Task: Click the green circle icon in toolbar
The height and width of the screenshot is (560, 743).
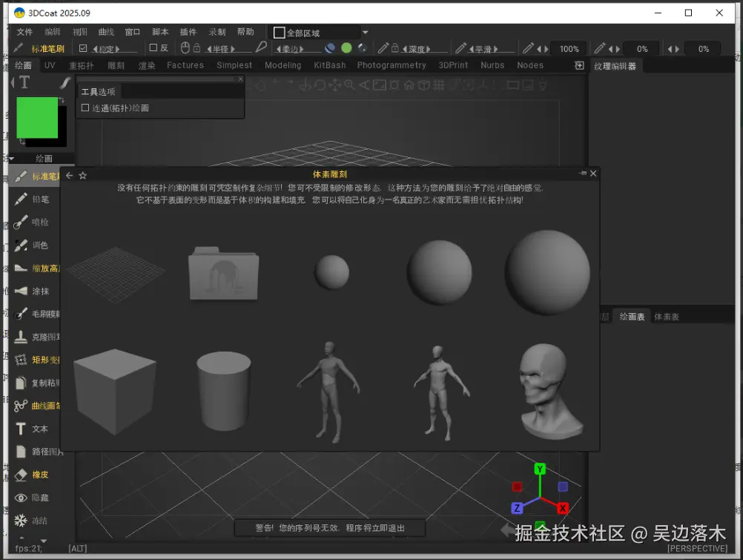Action: click(x=346, y=48)
